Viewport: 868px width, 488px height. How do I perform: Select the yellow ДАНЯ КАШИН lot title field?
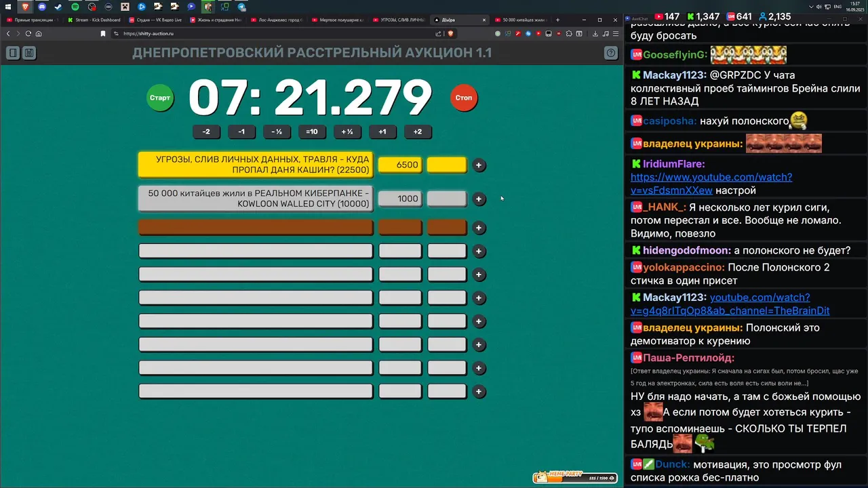[x=256, y=165]
